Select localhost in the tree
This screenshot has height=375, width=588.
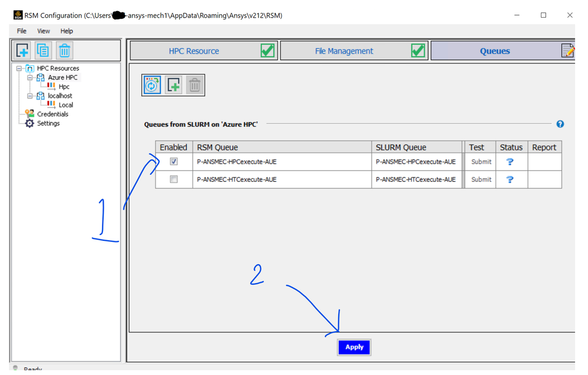60,96
